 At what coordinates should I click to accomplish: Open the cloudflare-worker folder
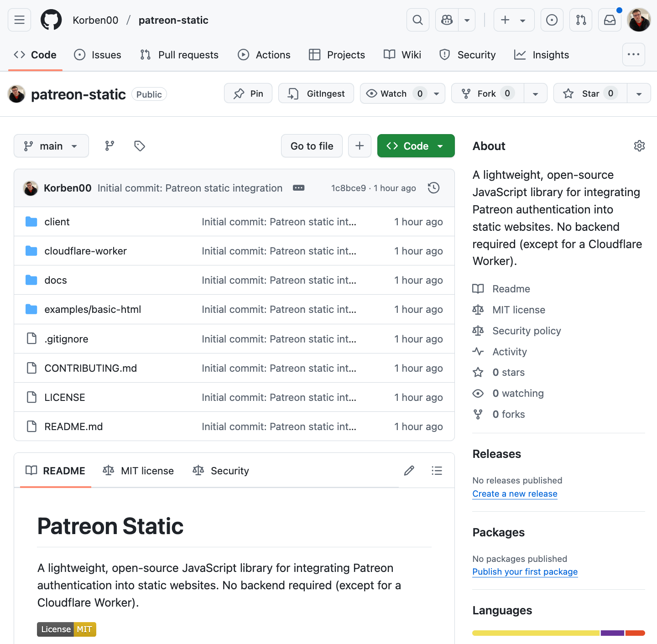pos(86,251)
